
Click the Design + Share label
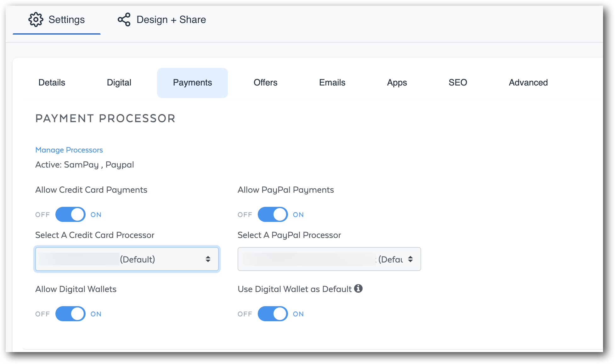(171, 19)
